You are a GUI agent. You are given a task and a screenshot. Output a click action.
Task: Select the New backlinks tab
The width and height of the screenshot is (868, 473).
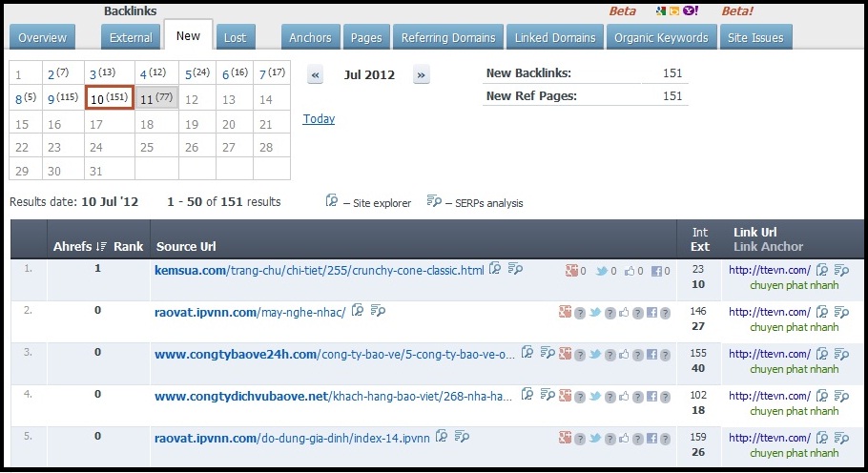188,35
